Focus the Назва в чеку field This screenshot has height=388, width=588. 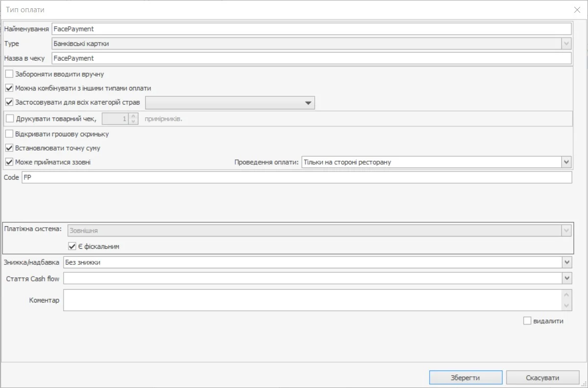(311, 58)
